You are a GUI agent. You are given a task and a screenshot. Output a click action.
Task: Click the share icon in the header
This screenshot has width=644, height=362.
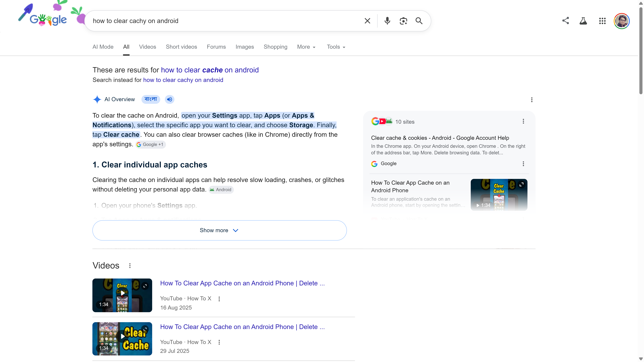coord(566,21)
